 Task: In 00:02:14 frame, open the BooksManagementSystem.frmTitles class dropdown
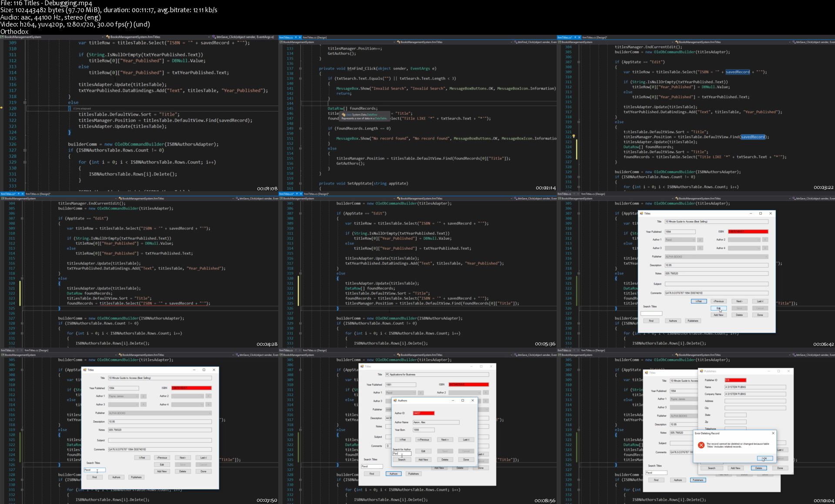(x=454, y=42)
